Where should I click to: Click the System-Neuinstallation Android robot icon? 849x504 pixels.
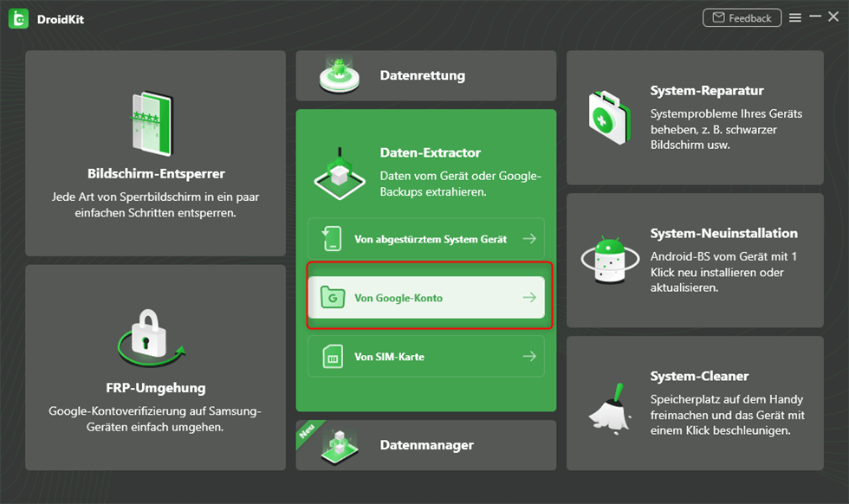point(611,257)
